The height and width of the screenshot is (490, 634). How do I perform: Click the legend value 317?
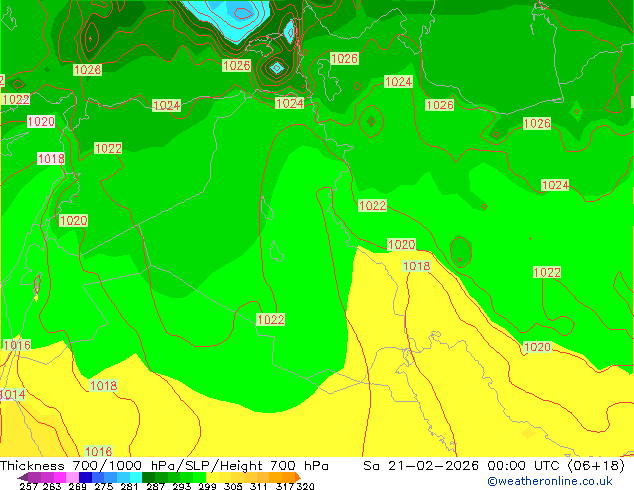coord(285,486)
